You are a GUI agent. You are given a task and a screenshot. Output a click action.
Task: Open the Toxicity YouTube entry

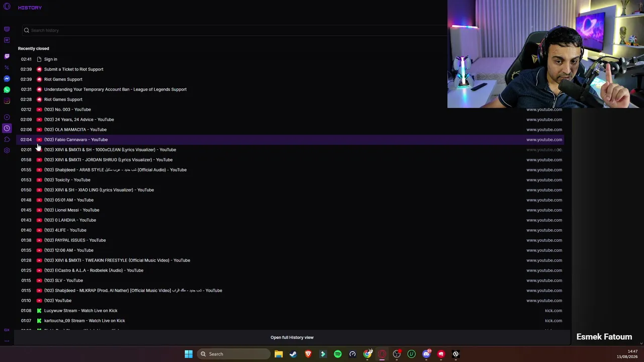[x=290, y=180]
